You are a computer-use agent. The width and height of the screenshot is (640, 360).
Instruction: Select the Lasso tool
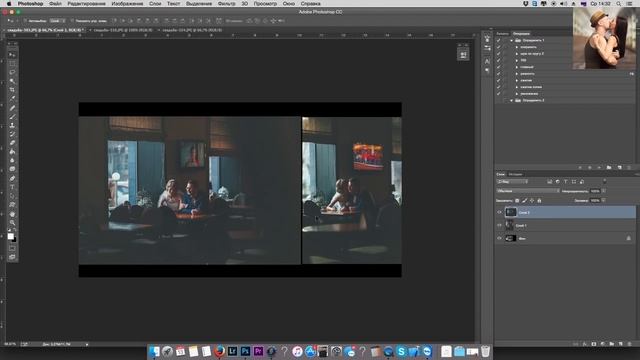coord(12,72)
